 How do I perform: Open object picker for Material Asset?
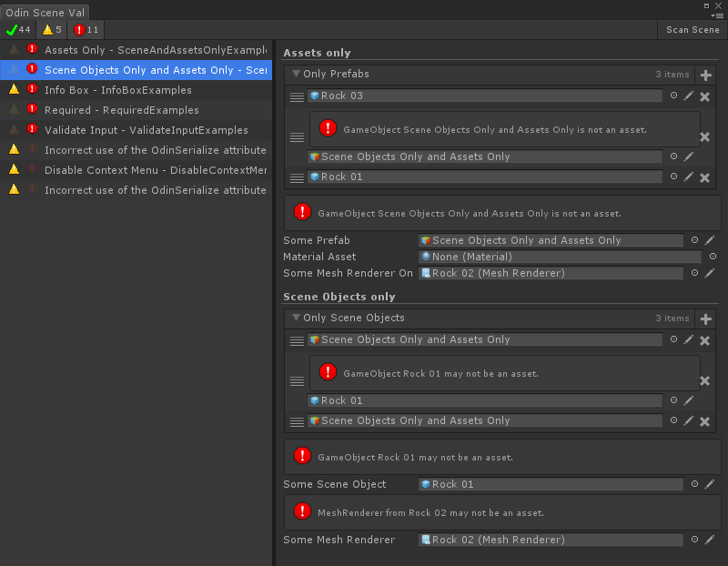[713, 257]
